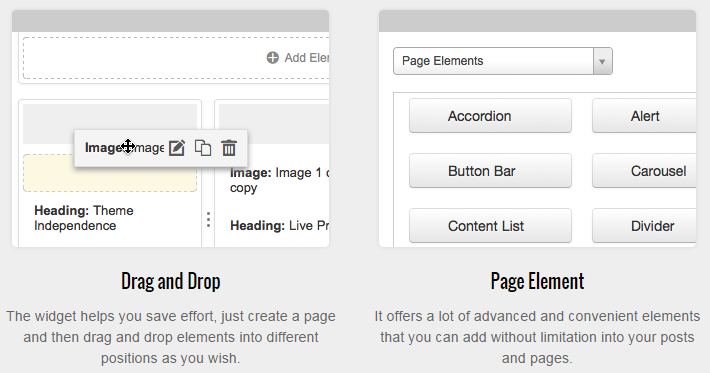This screenshot has width=710, height=373.
Task: Open the Drag and Drop feature heading
Action: (x=171, y=281)
